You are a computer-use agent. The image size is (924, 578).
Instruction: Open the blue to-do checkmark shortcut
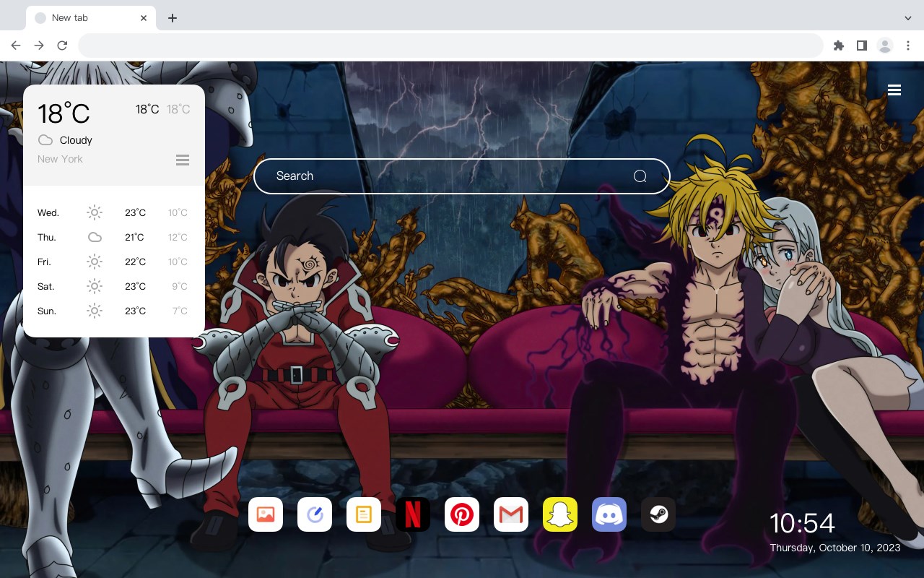pos(315,514)
